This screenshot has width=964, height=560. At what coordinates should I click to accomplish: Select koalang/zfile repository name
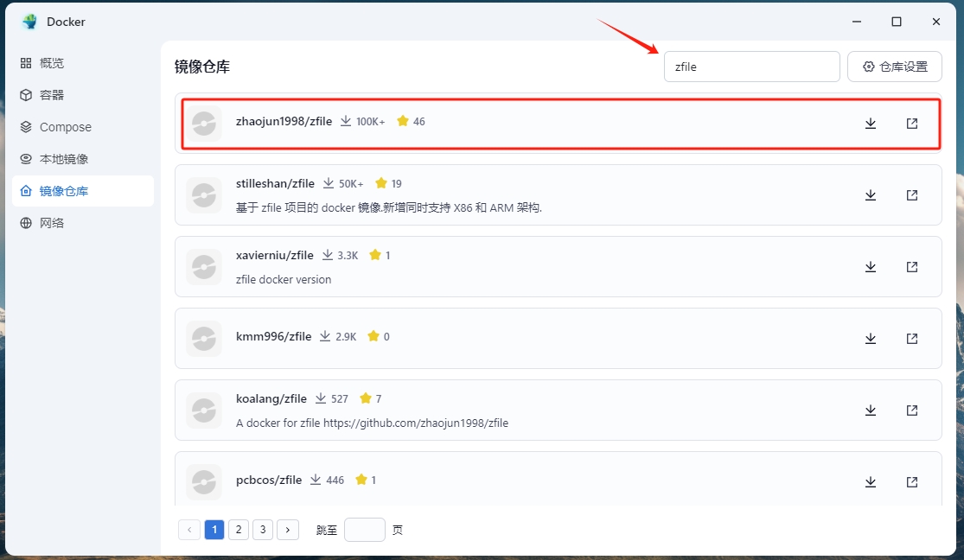271,398
